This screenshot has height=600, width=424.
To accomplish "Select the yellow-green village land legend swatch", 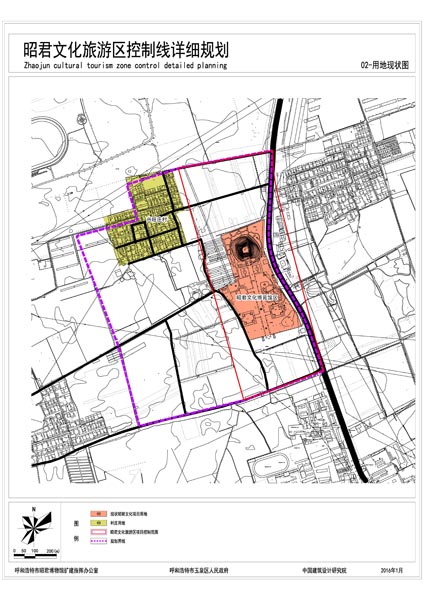I will pos(98,522).
